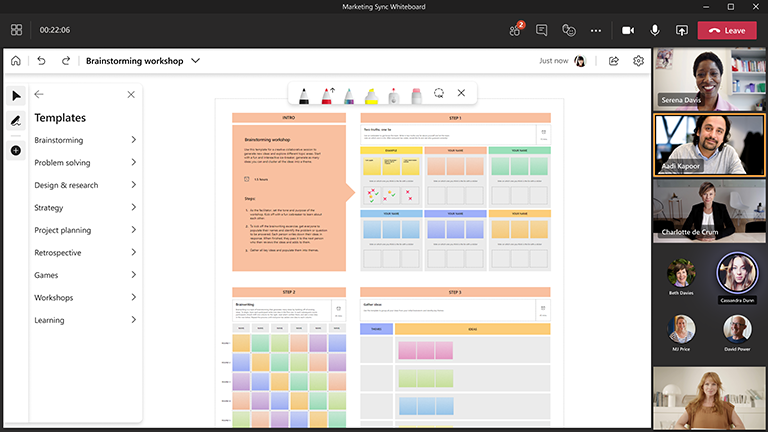Toggle the camera on or off
This screenshot has width=768, height=432.
pyautogui.click(x=628, y=30)
